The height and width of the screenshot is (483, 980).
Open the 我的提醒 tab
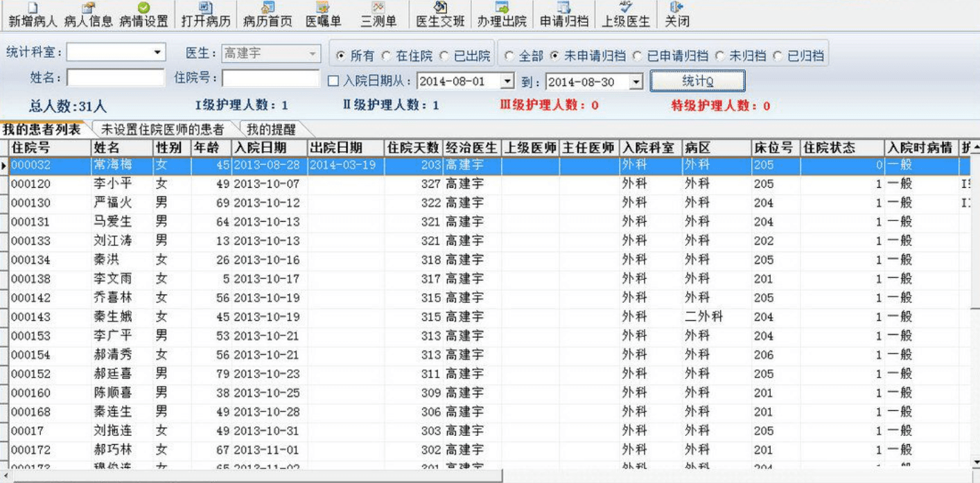(x=271, y=130)
